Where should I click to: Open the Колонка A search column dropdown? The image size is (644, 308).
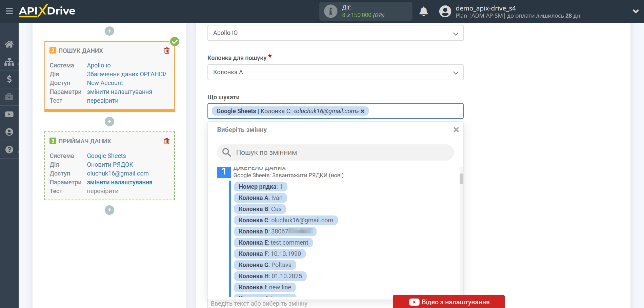[335, 72]
